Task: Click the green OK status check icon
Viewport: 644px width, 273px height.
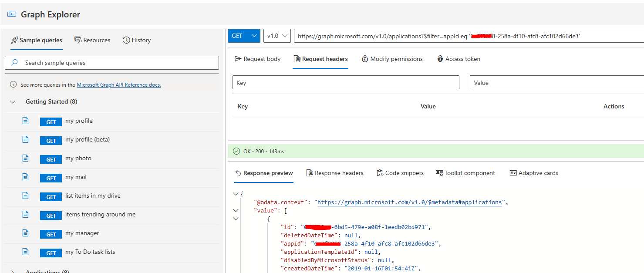Action: click(x=236, y=151)
